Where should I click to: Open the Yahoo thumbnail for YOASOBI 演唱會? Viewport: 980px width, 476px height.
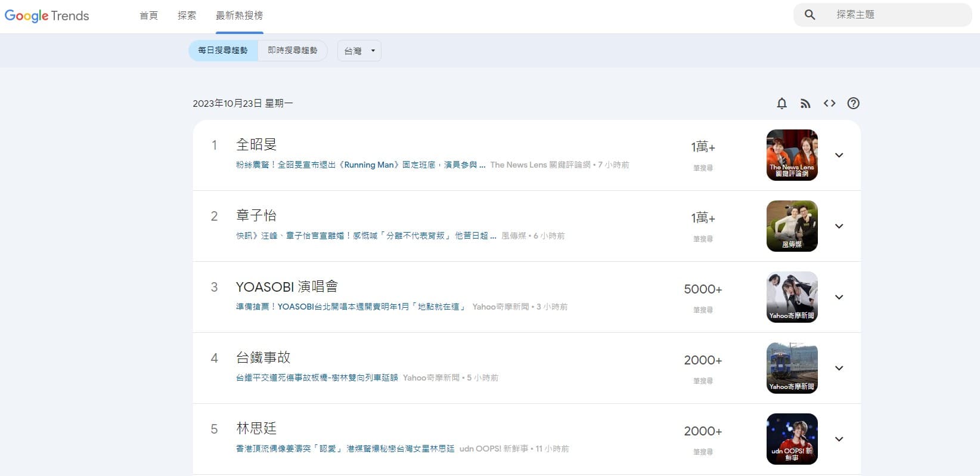(x=792, y=297)
